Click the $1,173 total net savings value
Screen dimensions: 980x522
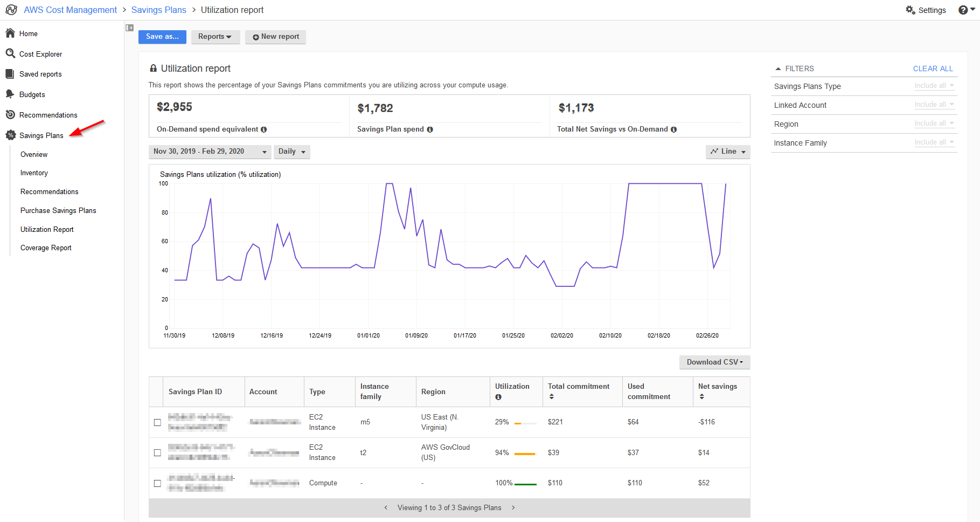pyautogui.click(x=576, y=108)
